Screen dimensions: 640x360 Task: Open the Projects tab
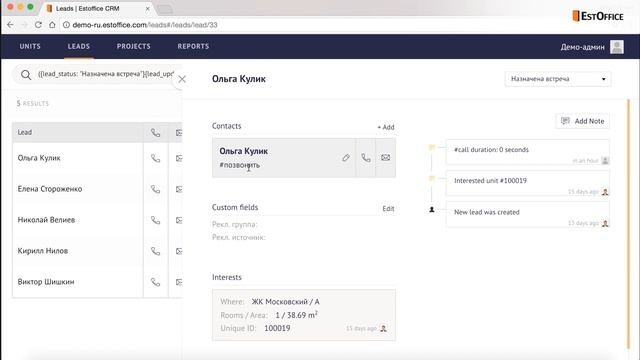[x=133, y=46]
